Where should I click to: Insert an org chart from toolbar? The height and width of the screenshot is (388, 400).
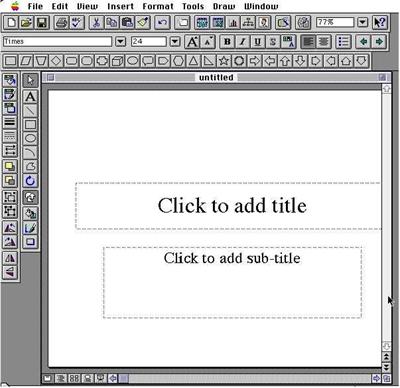248,23
